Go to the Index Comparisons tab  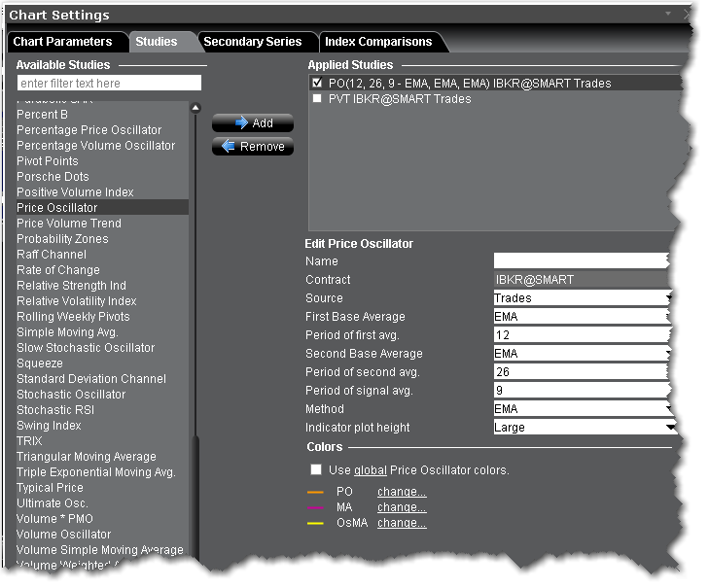click(x=379, y=42)
